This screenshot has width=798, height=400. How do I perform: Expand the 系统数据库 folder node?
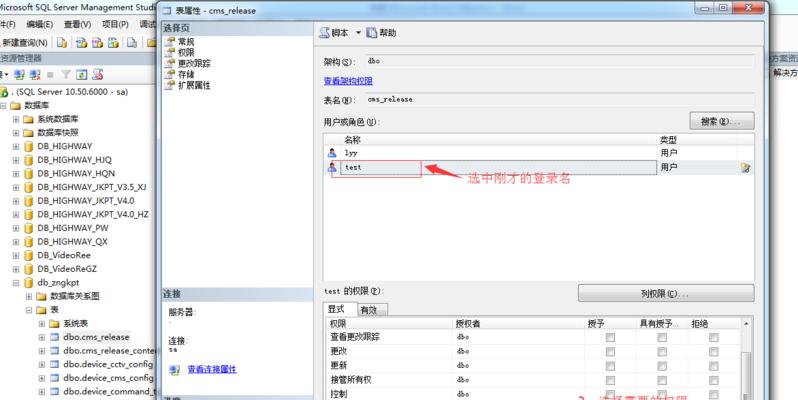click(x=16, y=119)
